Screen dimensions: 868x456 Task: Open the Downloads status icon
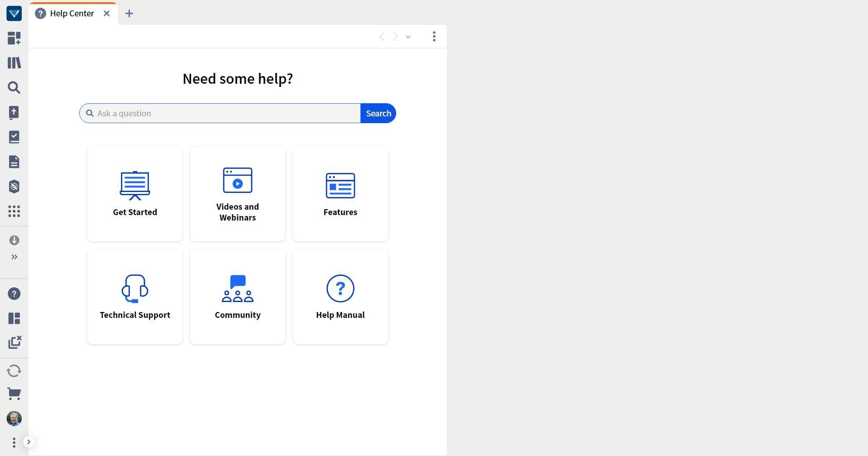pyautogui.click(x=14, y=240)
